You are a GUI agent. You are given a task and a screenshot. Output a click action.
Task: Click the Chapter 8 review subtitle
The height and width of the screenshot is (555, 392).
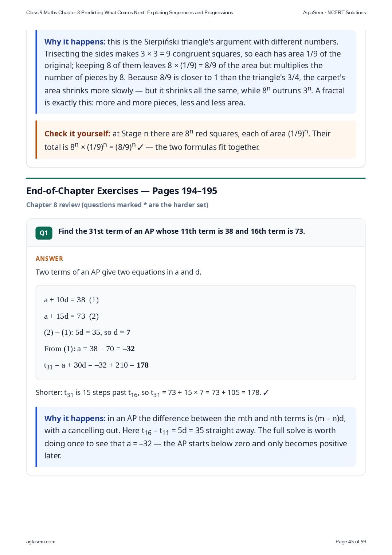click(x=117, y=205)
